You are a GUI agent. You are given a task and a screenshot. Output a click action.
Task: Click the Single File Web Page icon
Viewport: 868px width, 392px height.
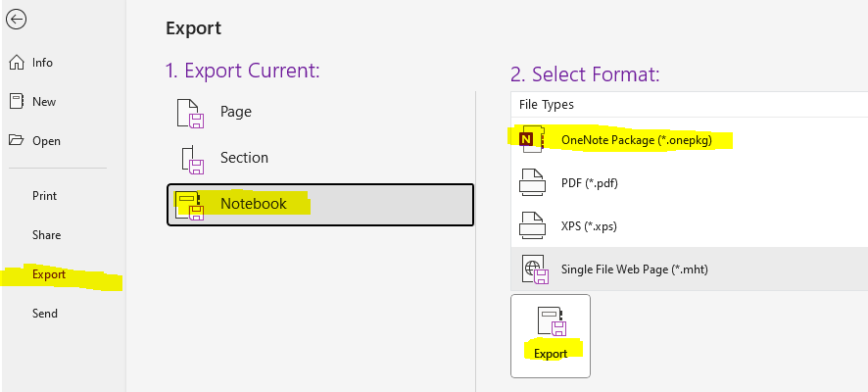535,269
